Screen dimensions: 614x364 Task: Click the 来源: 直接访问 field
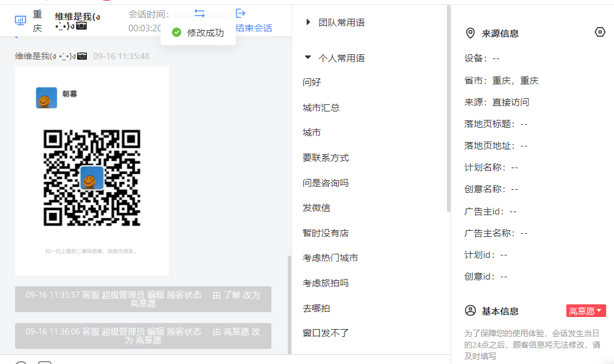pyautogui.click(x=496, y=102)
